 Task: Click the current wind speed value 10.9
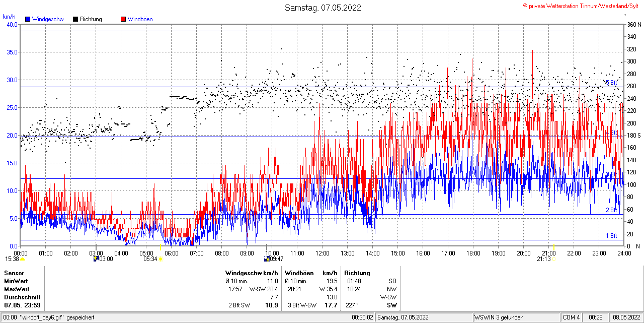click(x=272, y=305)
